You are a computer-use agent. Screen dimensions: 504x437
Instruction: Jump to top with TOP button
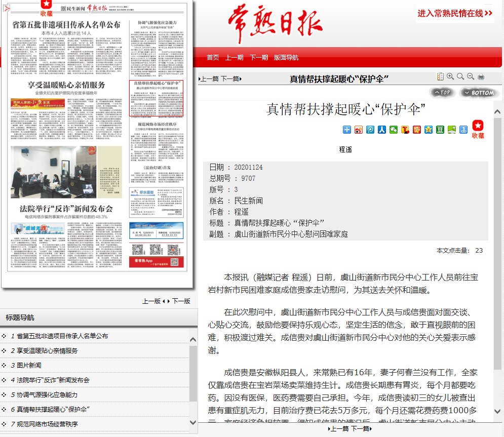pos(443,93)
